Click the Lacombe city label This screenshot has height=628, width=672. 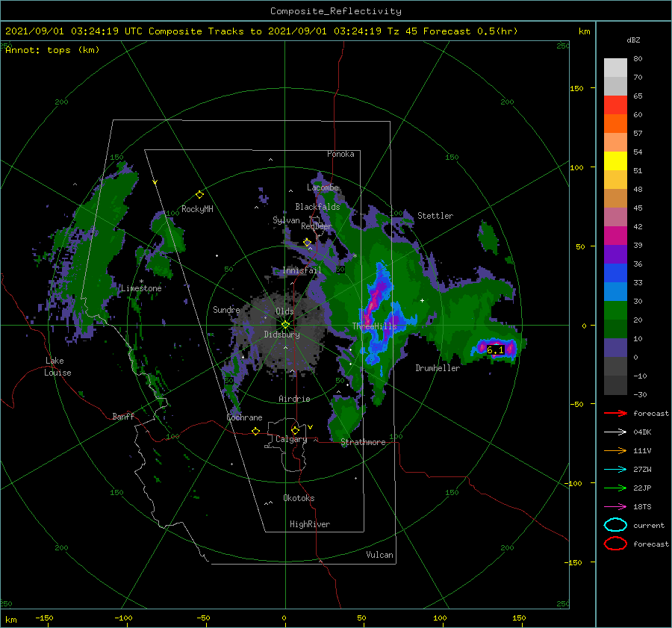point(323,187)
